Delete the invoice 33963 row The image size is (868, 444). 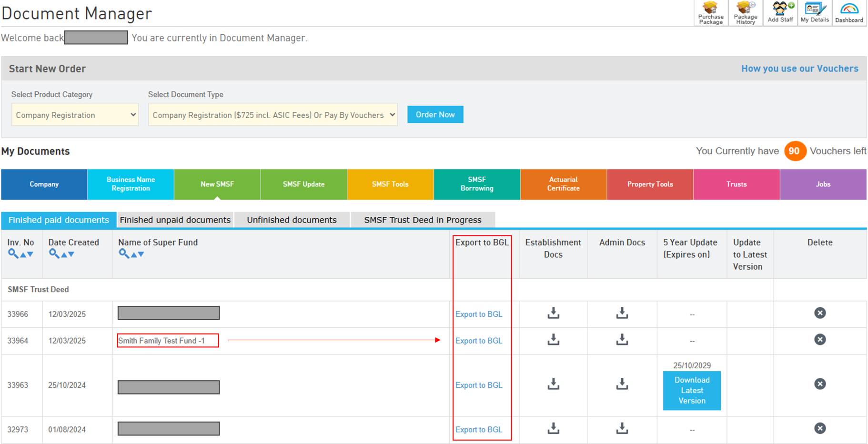[x=819, y=384]
